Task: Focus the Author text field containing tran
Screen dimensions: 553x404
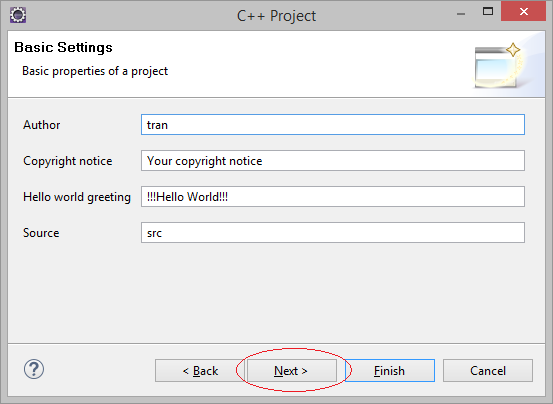Action: 333,124
